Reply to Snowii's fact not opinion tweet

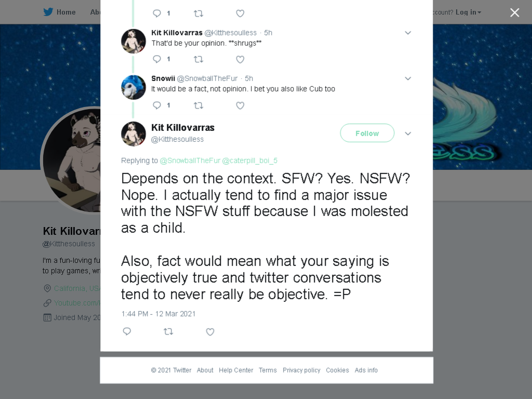pos(157,105)
